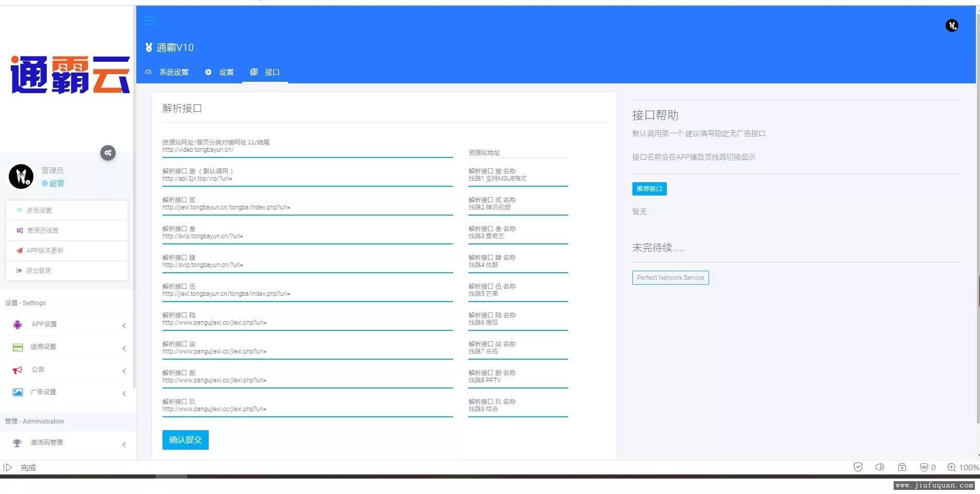Image resolution: width=980 pixels, height=494 pixels.
Task: Click the 解析接口 壹 default URL field
Action: point(307,179)
